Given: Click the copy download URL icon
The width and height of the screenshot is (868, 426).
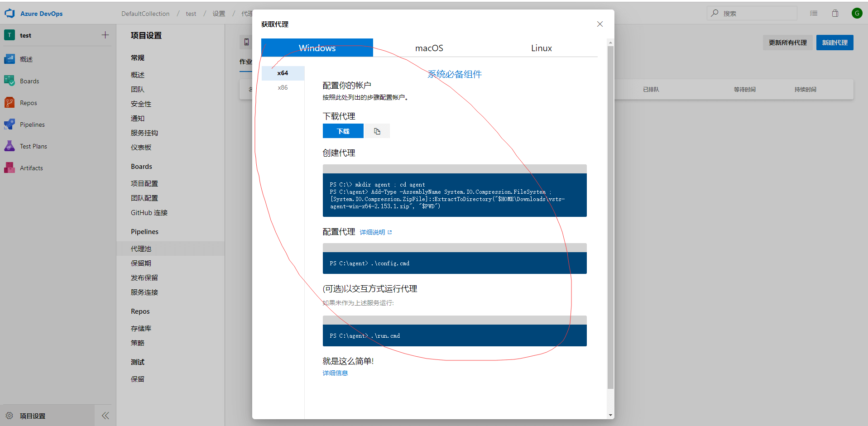Looking at the screenshot, I should point(377,131).
